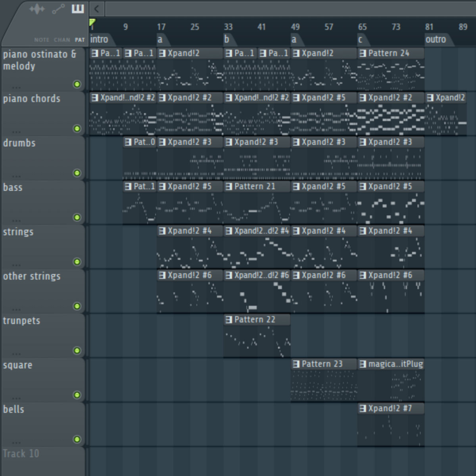Click the clip icon on Pattern 22

[228, 320]
